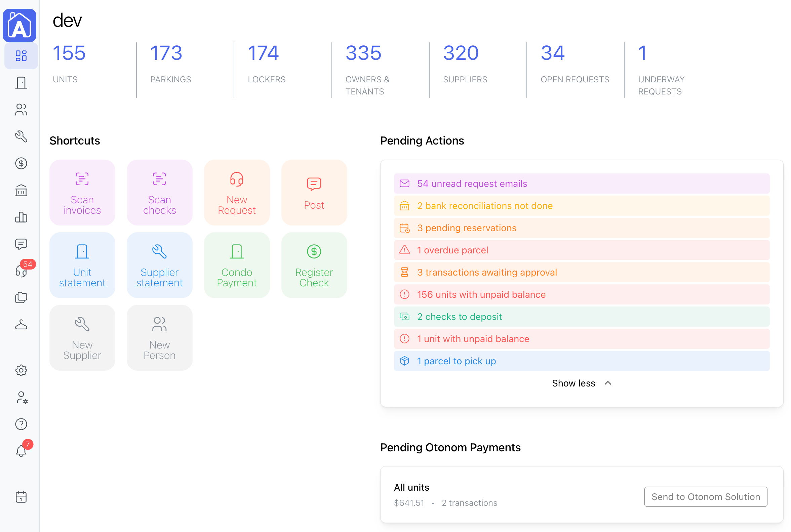Open the user management sidebar icon
The height and width of the screenshot is (532, 791).
(x=21, y=398)
